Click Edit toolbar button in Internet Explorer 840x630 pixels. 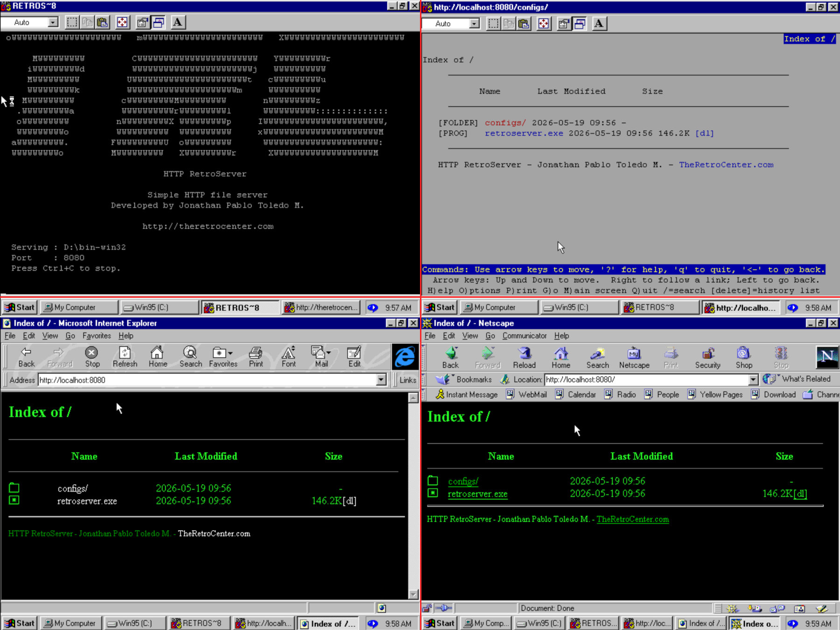click(x=354, y=357)
